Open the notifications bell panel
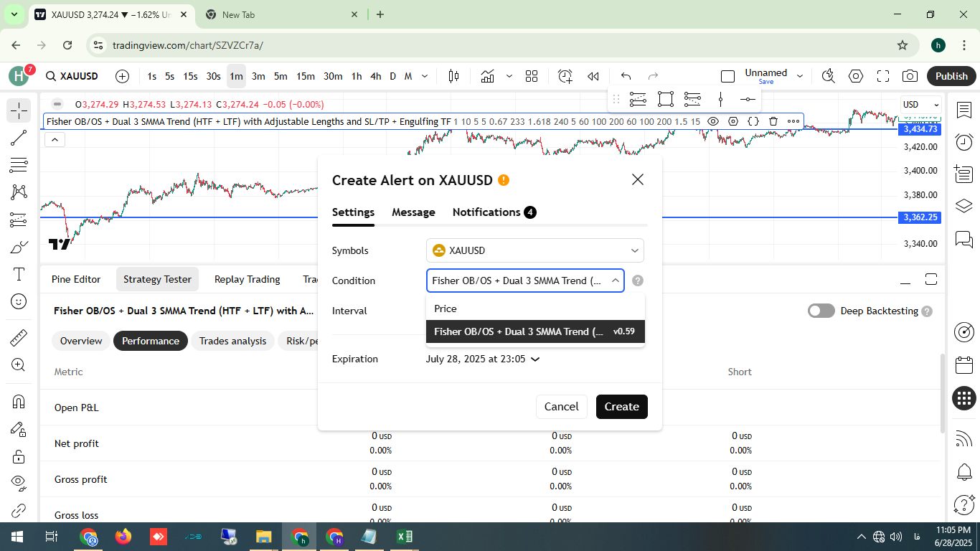Image resolution: width=980 pixels, height=551 pixels. tap(964, 472)
